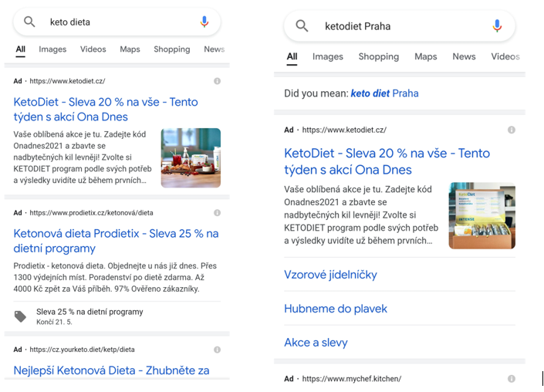
Task: Select Images tab in keto dieta results
Action: pos(52,49)
